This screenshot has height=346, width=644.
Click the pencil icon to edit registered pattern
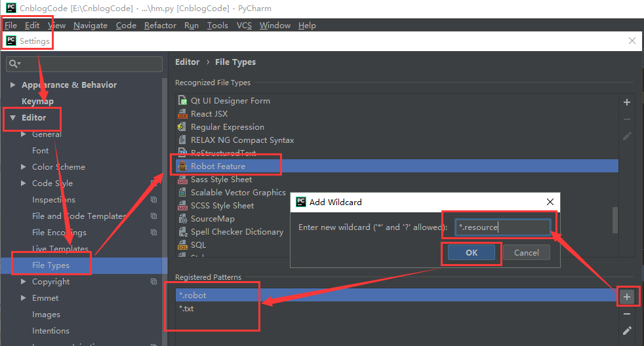point(627,331)
